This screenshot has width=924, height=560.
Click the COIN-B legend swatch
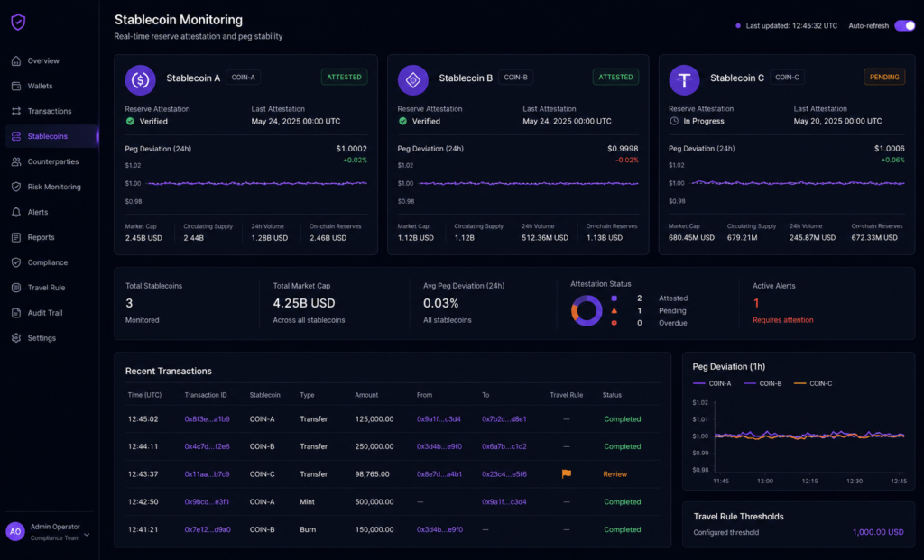point(750,383)
